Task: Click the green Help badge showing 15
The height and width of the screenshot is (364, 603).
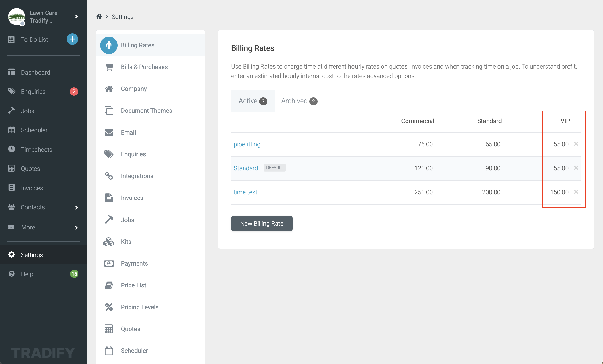Action: click(x=74, y=274)
